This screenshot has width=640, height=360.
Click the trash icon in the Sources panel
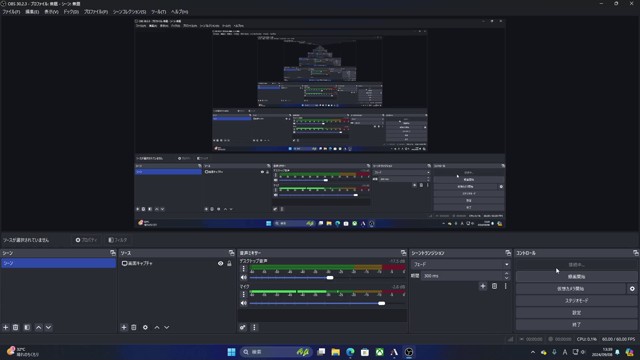pos(134,327)
